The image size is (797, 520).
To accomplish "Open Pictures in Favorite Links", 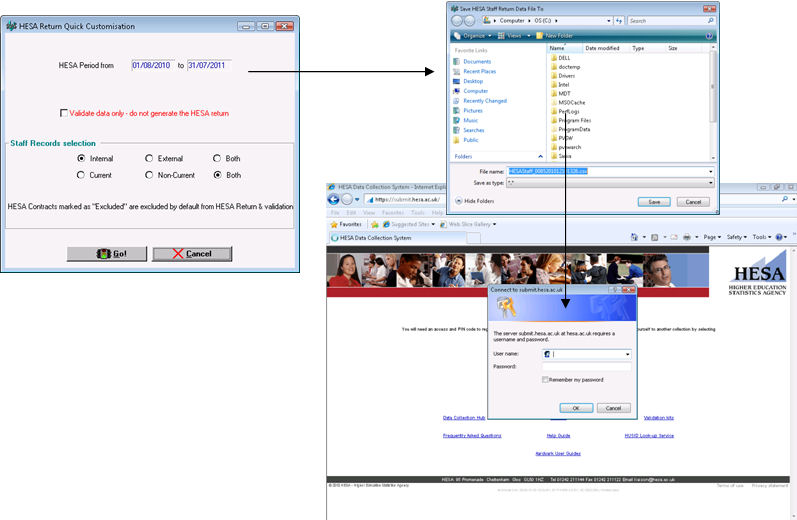I will click(x=473, y=110).
